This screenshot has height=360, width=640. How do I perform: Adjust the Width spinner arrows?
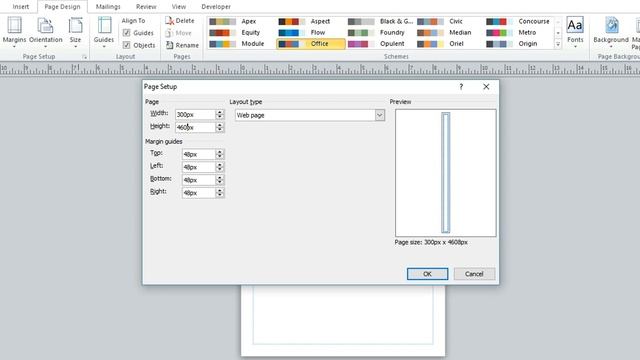[220, 115]
